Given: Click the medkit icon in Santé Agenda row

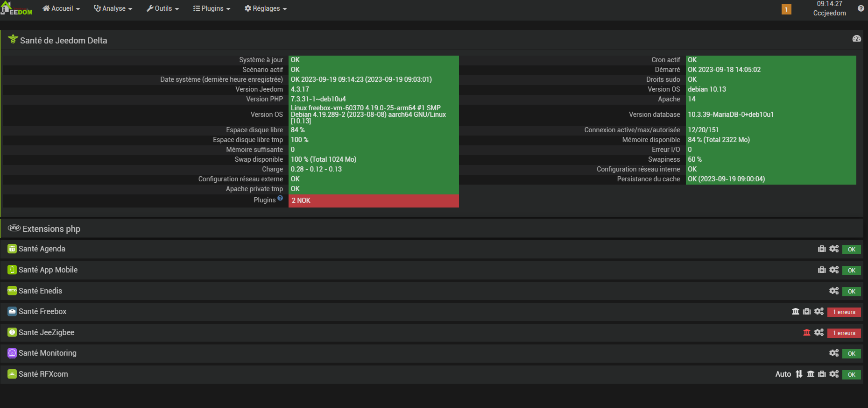Looking at the screenshot, I should pos(822,249).
